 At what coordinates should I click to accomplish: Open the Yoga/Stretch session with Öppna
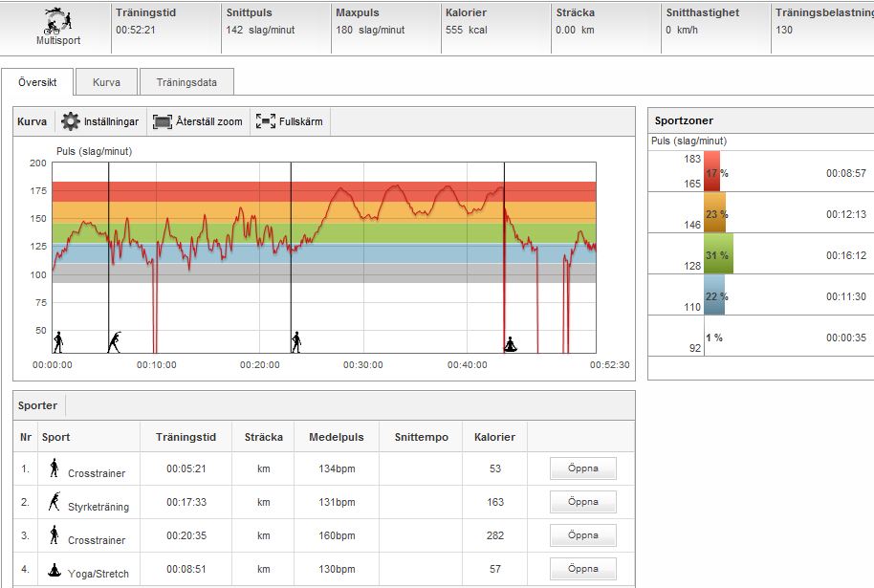click(582, 568)
